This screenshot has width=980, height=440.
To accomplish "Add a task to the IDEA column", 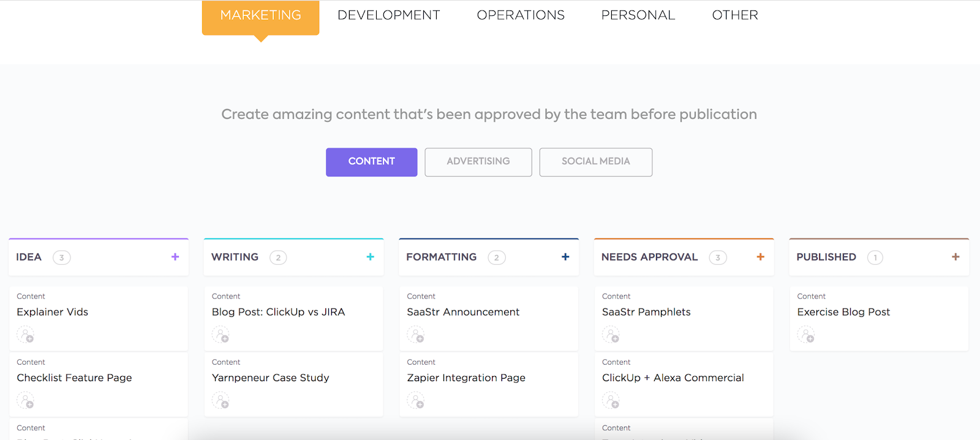I will click(x=175, y=257).
